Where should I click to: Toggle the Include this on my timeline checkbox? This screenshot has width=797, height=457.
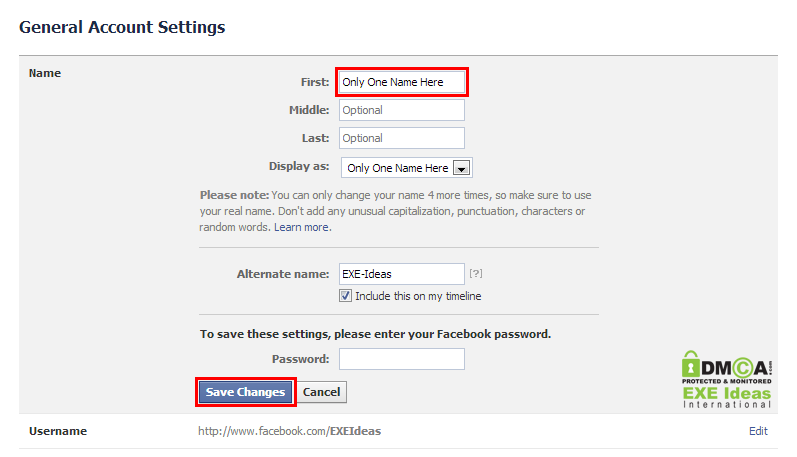click(346, 296)
